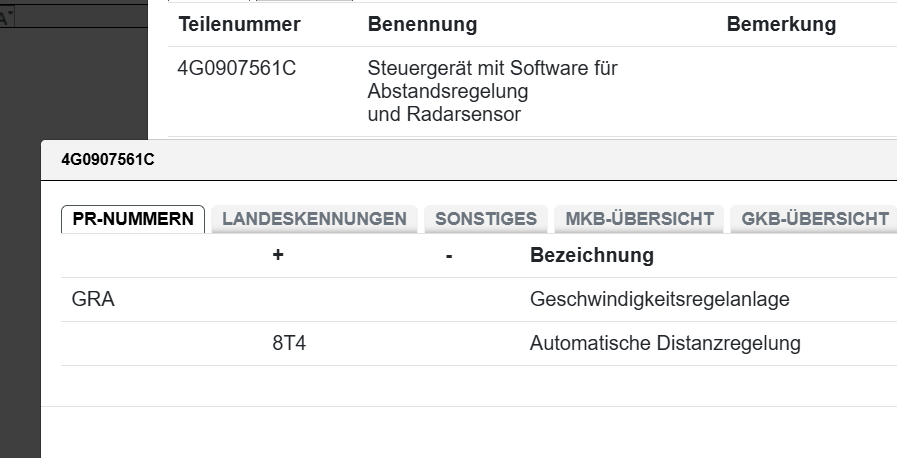
Task: Click the Benennung column header
Action: pyautogui.click(x=422, y=24)
